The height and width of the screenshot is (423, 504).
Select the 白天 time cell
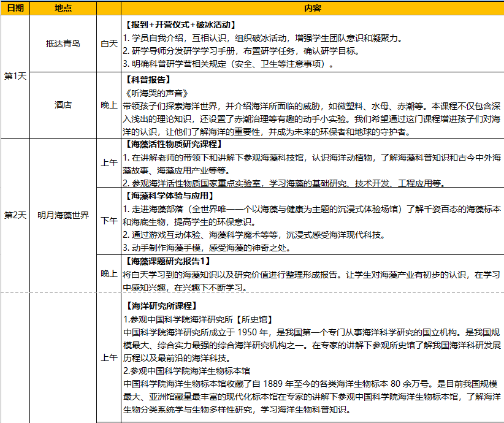tap(109, 44)
